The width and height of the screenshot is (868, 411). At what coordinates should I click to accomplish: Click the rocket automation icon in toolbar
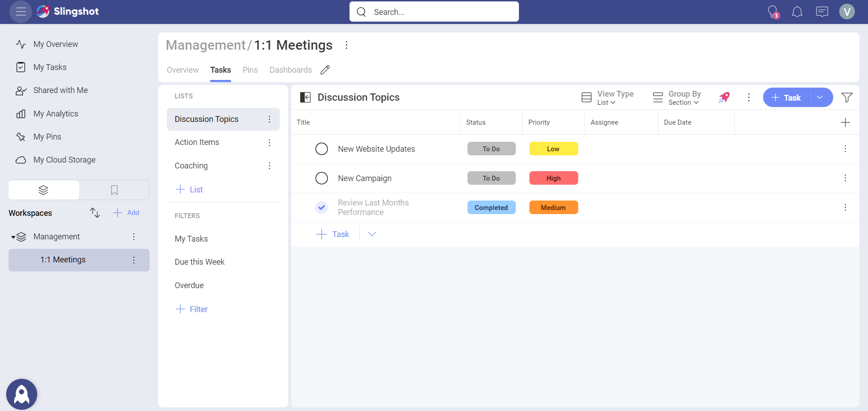(724, 97)
